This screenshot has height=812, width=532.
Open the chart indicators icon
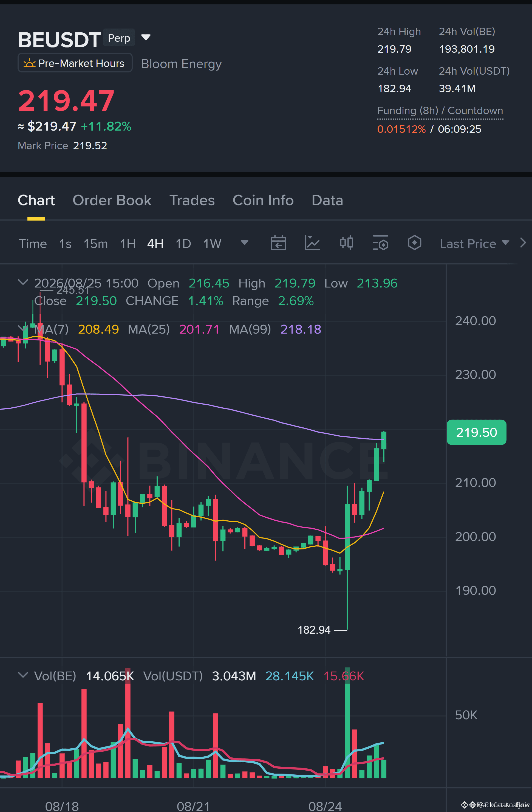[x=312, y=243]
